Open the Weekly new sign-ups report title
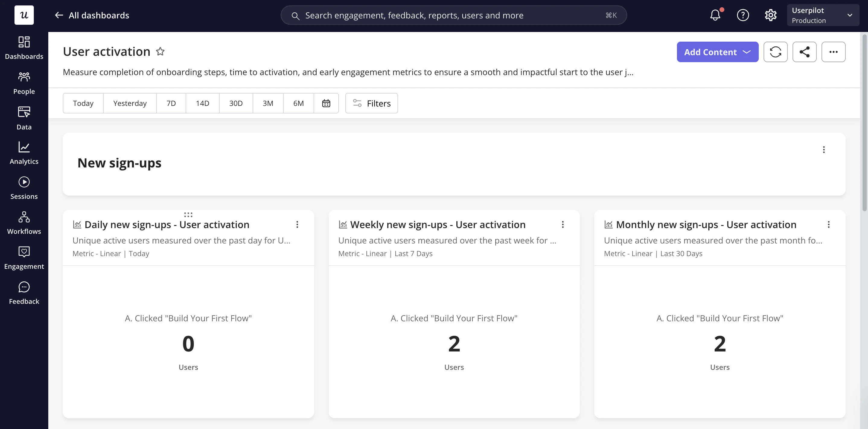 pos(438,224)
